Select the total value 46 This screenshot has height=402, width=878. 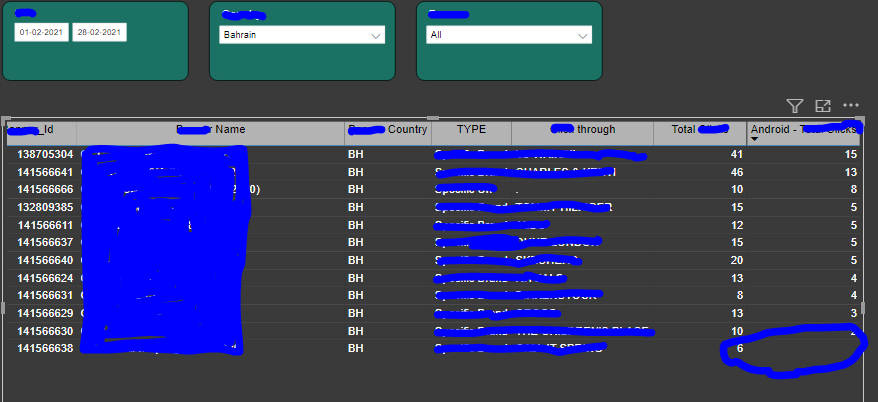point(737,172)
